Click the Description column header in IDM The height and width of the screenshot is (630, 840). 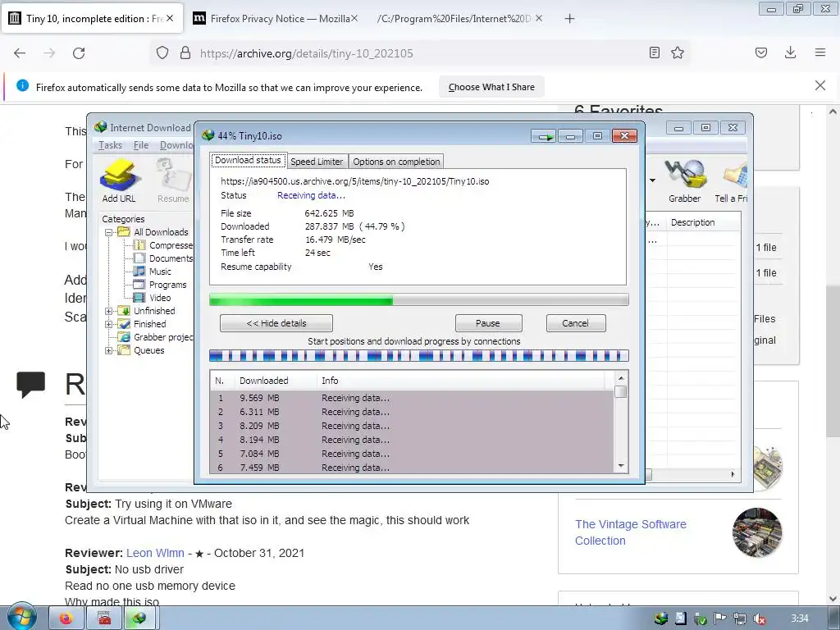[703, 222]
